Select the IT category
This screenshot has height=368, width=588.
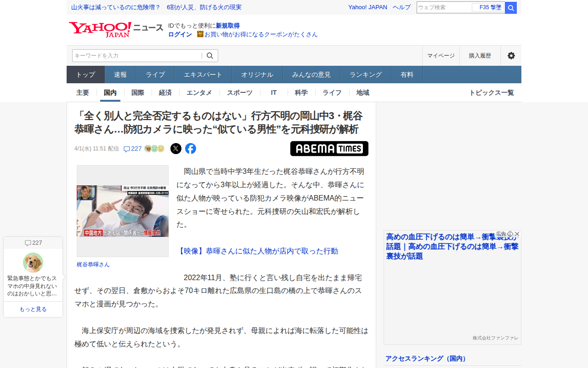pyautogui.click(x=274, y=92)
